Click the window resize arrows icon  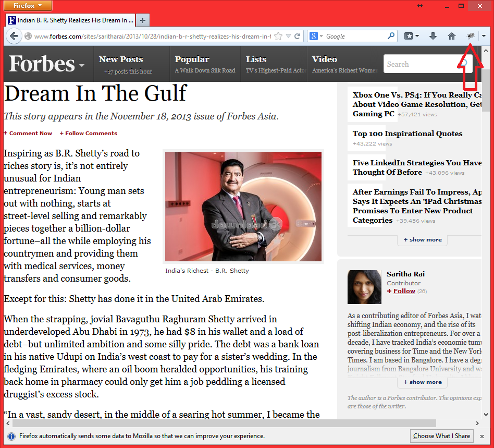click(x=420, y=6)
